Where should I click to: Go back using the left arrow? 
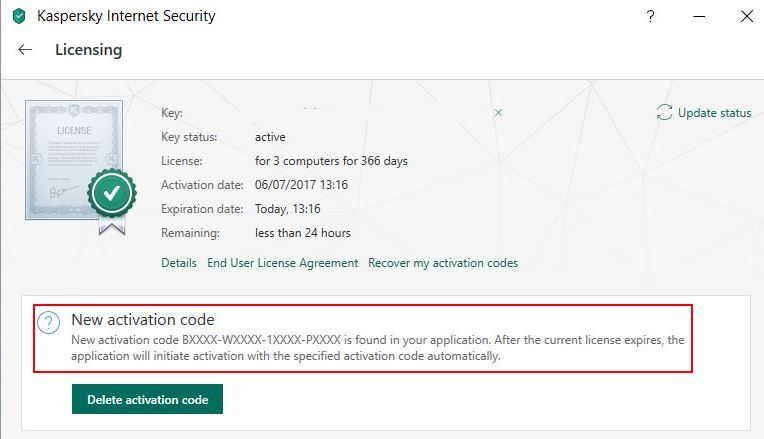pos(25,50)
